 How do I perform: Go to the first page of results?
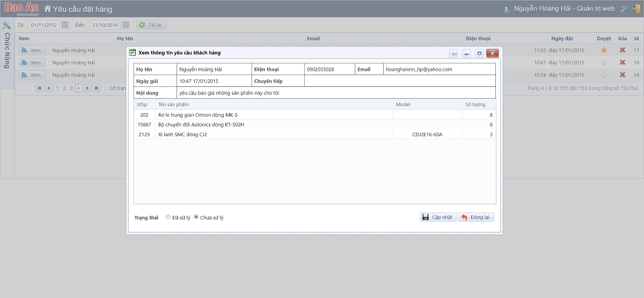[x=40, y=88]
